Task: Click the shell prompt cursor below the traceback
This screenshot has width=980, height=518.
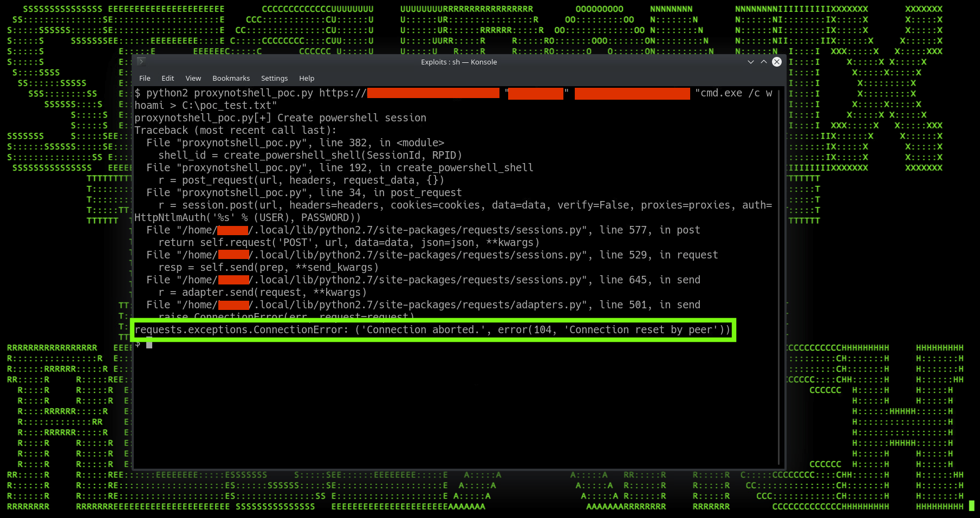Action: [x=149, y=342]
